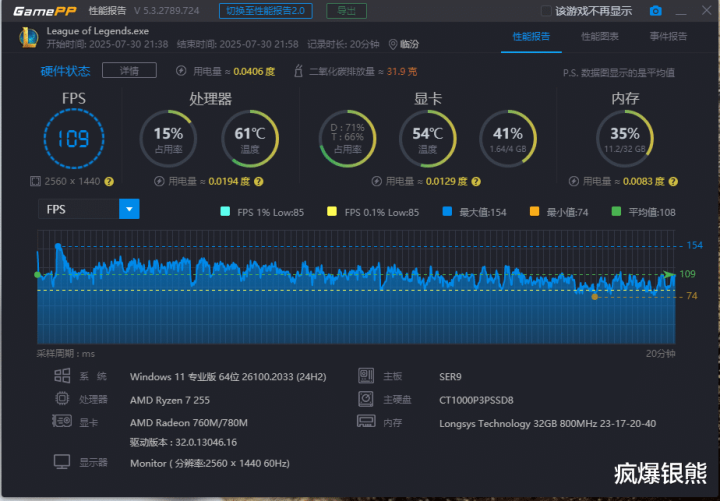The width and height of the screenshot is (720, 501).
Task: Click the main disk (主硬盘) icon
Action: coord(366,399)
